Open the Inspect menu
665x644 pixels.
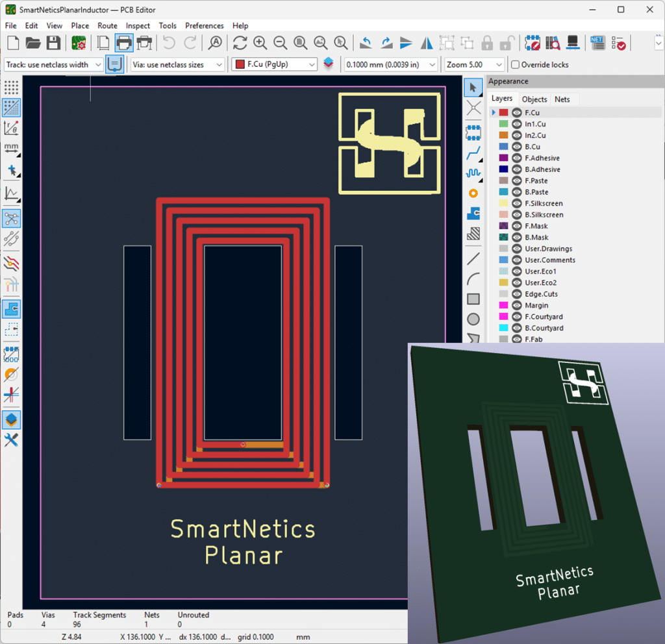(138, 25)
